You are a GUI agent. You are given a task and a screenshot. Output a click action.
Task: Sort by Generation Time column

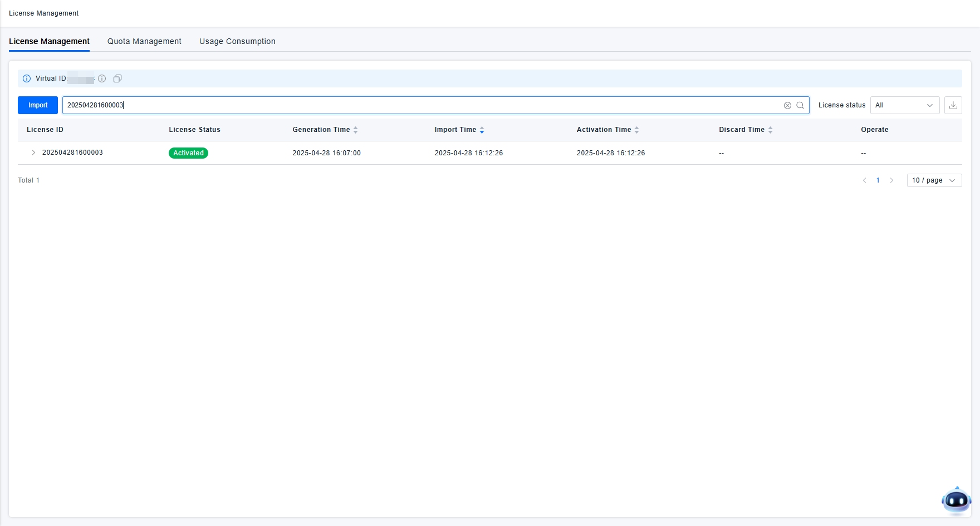355,130
